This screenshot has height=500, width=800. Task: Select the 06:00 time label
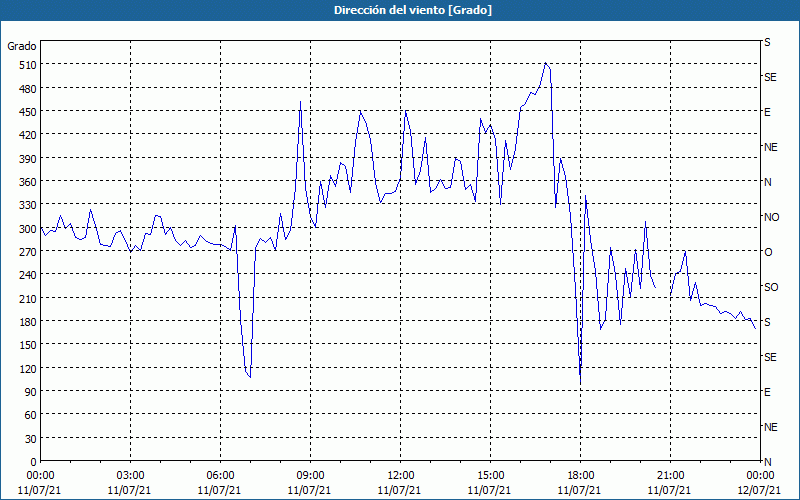point(220,476)
